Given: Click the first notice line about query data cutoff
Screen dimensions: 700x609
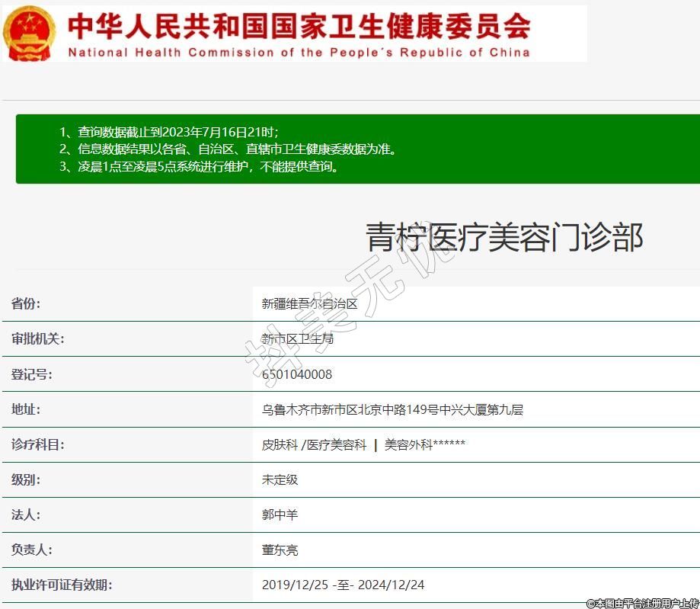Looking at the screenshot, I should (174, 132).
